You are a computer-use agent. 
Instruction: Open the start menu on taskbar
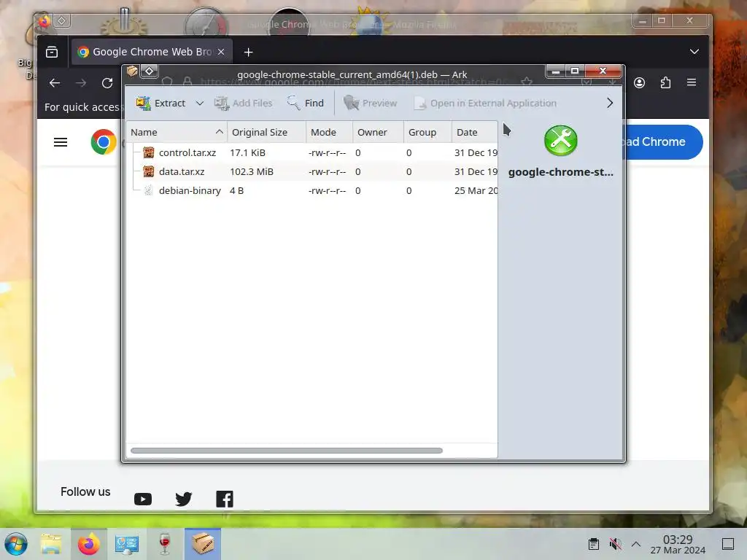tap(16, 544)
